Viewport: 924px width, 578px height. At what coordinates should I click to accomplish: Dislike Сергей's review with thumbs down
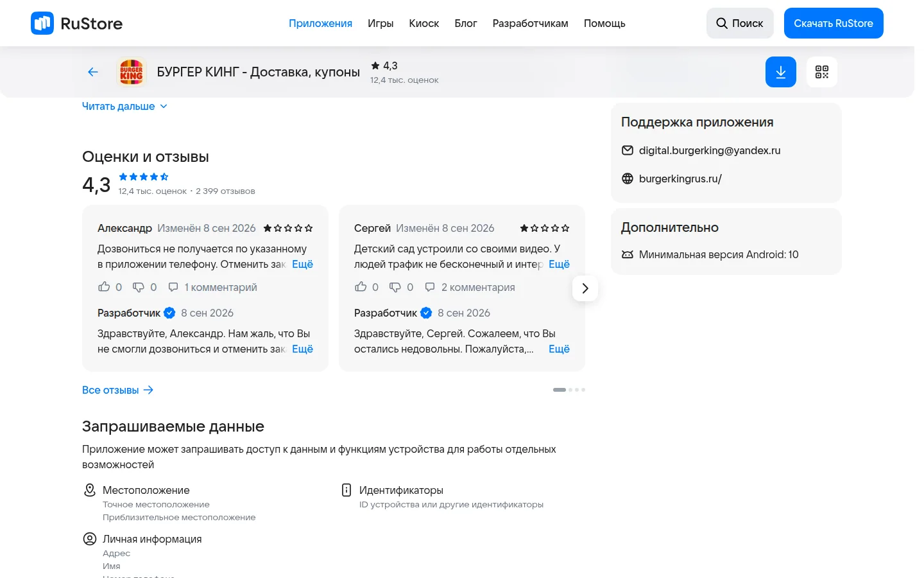pos(395,287)
